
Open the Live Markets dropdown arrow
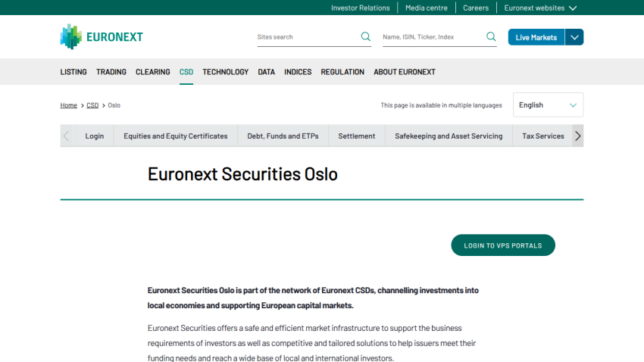574,37
